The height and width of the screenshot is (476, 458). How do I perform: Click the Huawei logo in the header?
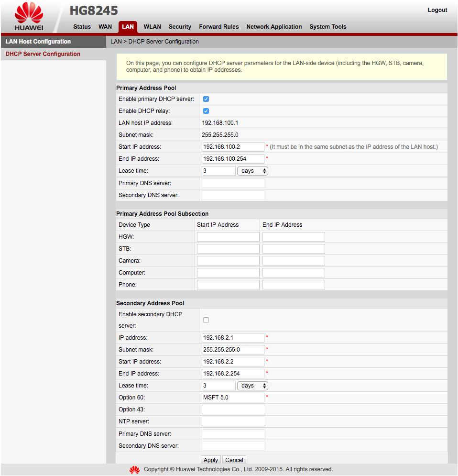29,16
